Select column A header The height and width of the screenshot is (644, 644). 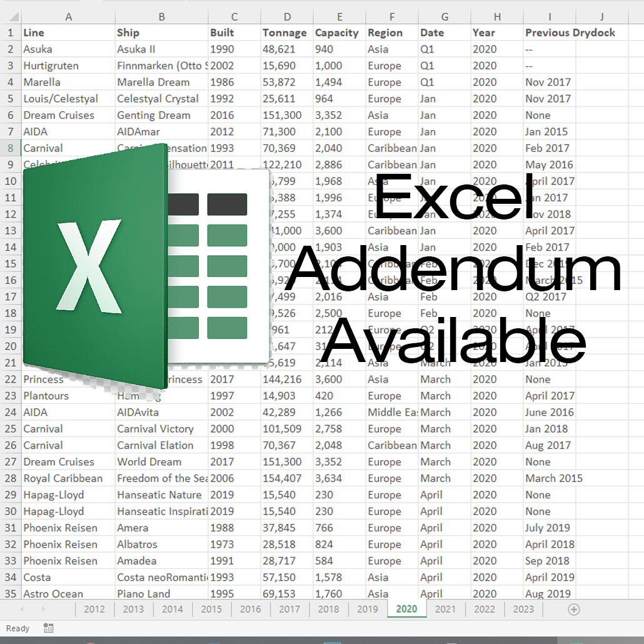tap(68, 17)
